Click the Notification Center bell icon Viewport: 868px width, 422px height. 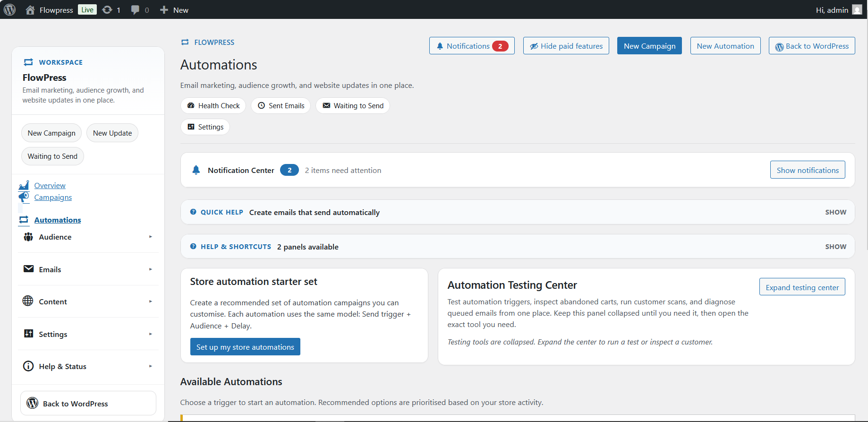196,170
